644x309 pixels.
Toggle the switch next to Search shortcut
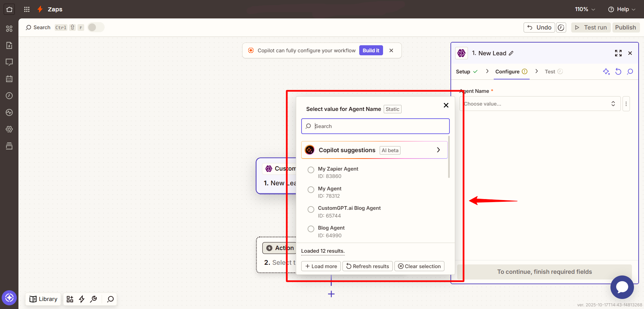pyautogui.click(x=96, y=27)
